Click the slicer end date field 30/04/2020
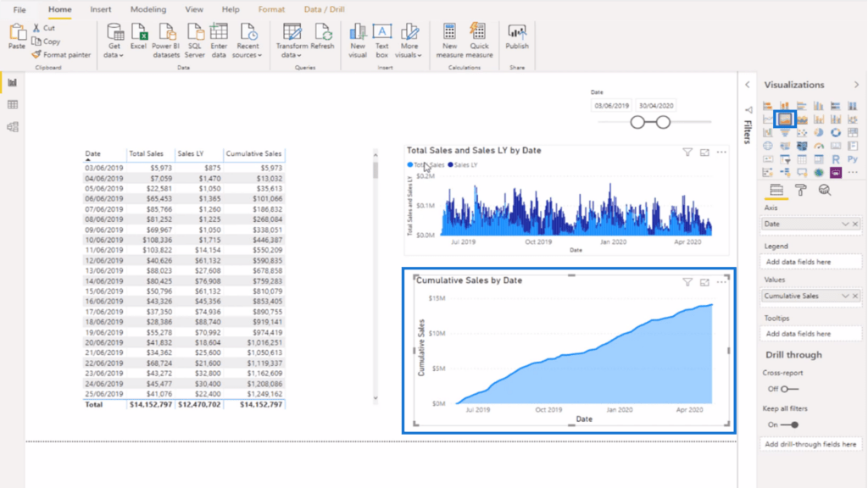This screenshot has width=868, height=488. pyautogui.click(x=656, y=106)
